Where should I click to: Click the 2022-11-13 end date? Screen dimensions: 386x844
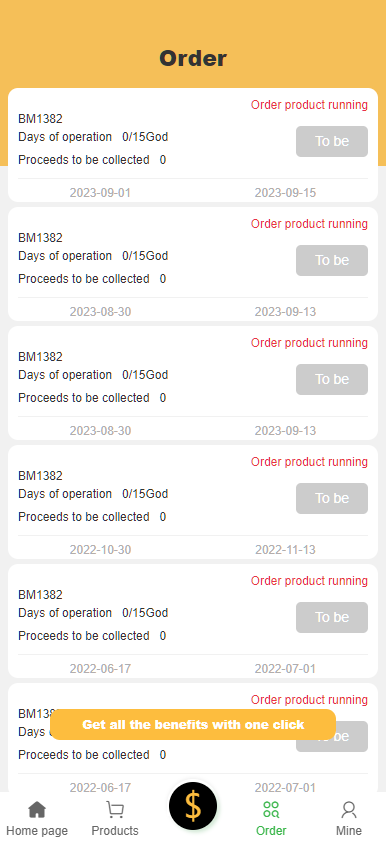(285, 550)
